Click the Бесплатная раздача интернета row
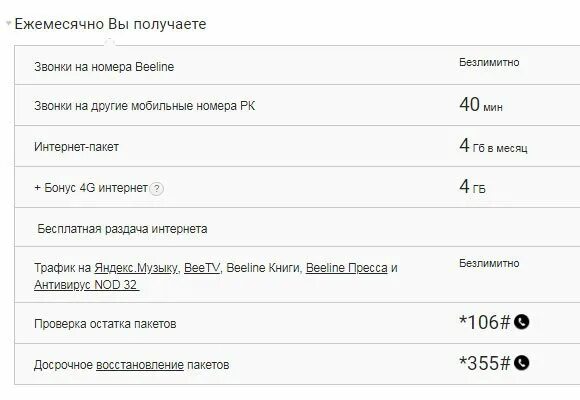This screenshot has width=580, height=400. pyautogui.click(x=297, y=227)
